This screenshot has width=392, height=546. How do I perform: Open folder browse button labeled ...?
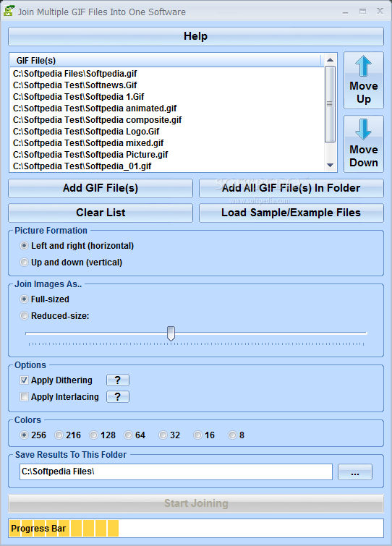(x=354, y=472)
